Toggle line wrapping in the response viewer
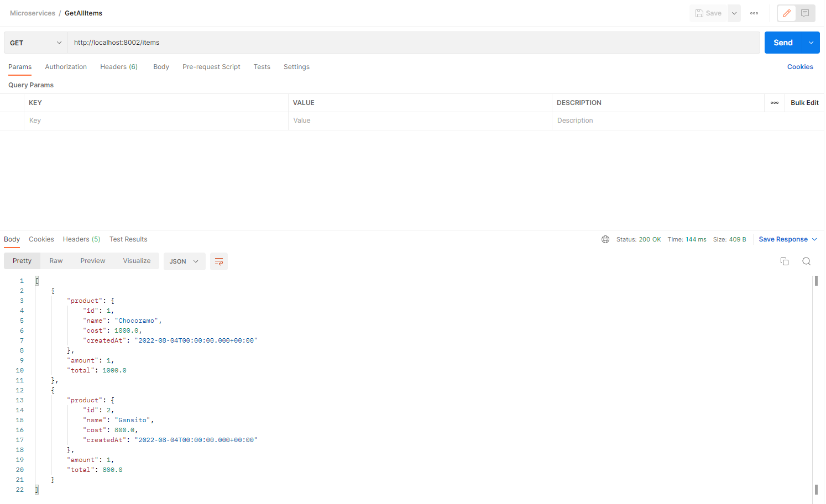Viewport: 826px width, 504px height. click(218, 261)
